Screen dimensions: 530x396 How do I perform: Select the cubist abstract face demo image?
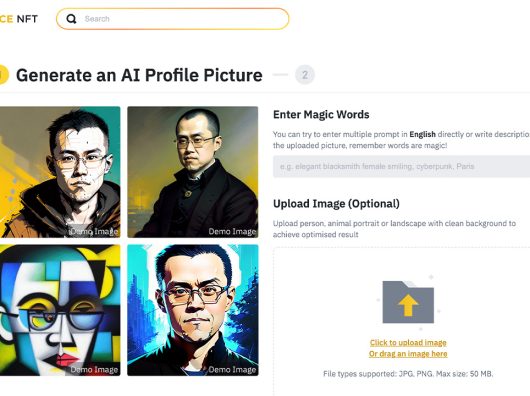[x=60, y=310]
